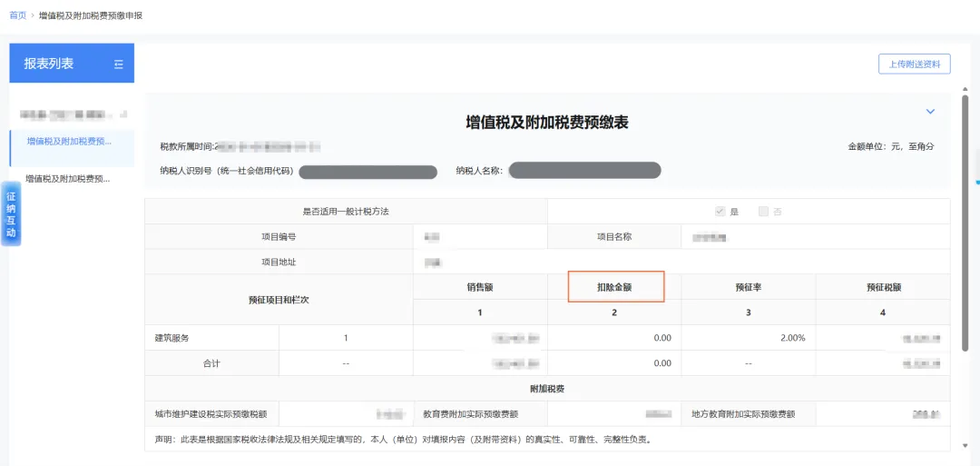Click the 增值税及附加税费预缴表 form title
This screenshot has width=980, height=466.
coord(547,123)
